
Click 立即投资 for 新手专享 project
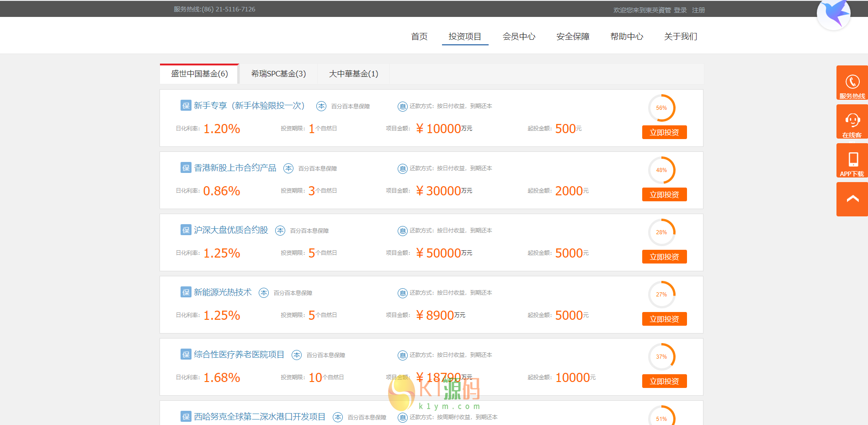(664, 132)
